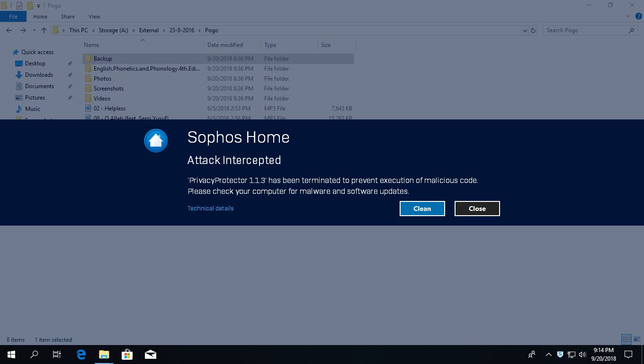
Task: Expand breadcrumb chevron after This PC
Action: [93, 30]
